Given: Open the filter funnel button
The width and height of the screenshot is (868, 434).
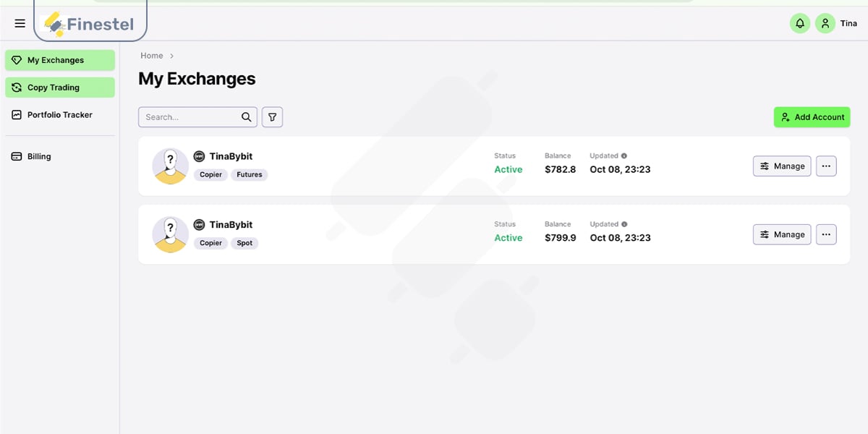Looking at the screenshot, I should (272, 117).
